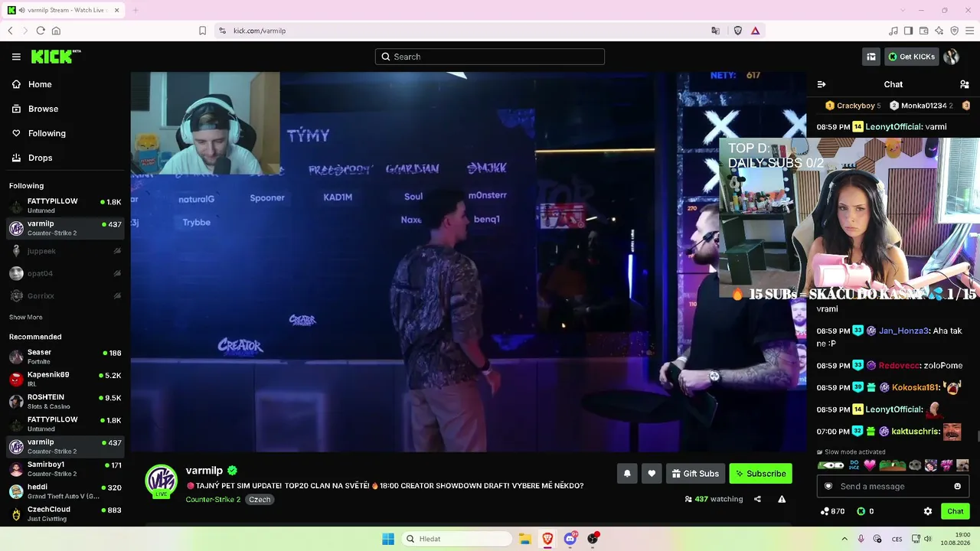The width and height of the screenshot is (980, 551).
Task: Click the Get KICKs button
Action: tap(911, 57)
